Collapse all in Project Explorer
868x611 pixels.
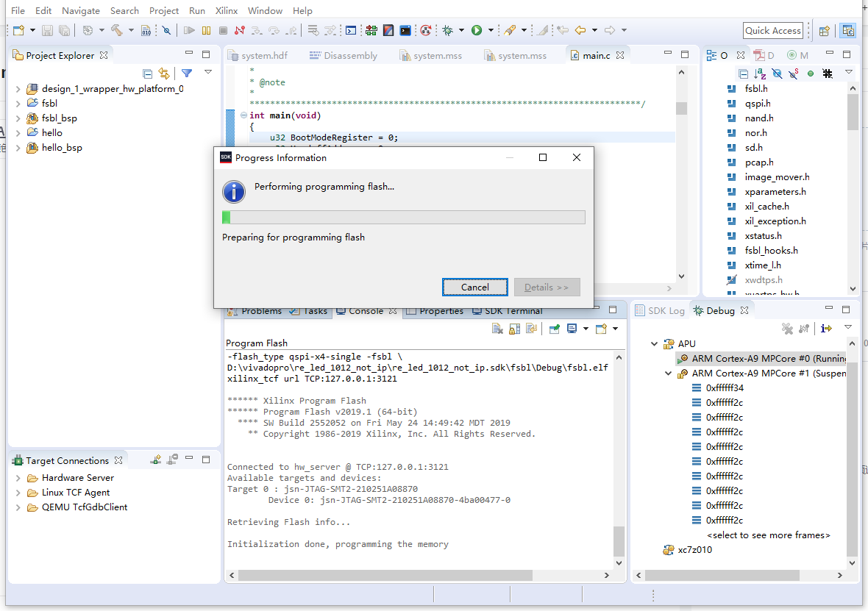[147, 73]
